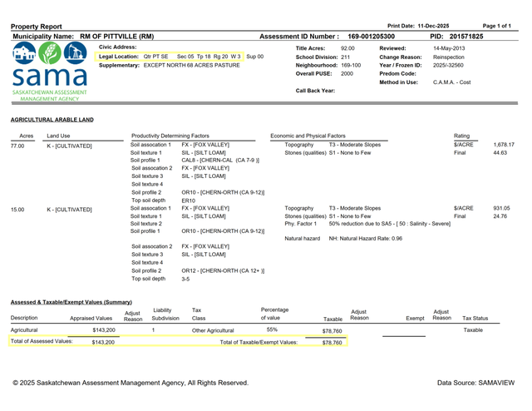The image size is (532, 411).
Task: Click the Agricultural Arable Land heading
Action: point(52,120)
